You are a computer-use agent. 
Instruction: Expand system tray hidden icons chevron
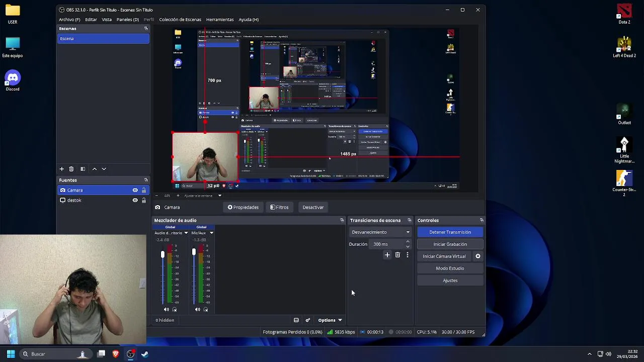(x=590, y=354)
